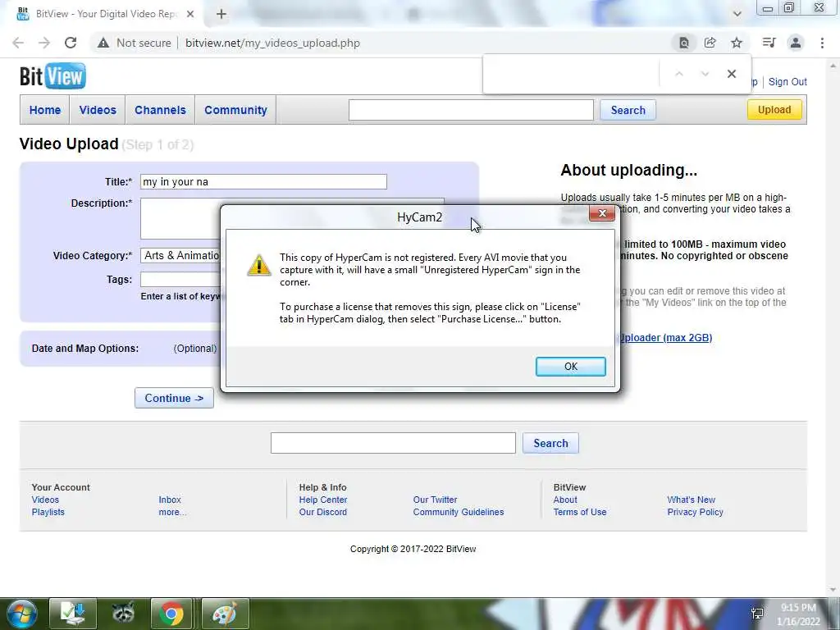Click OK in the HyCam2 dialog
This screenshot has height=630, width=840.
(x=571, y=367)
